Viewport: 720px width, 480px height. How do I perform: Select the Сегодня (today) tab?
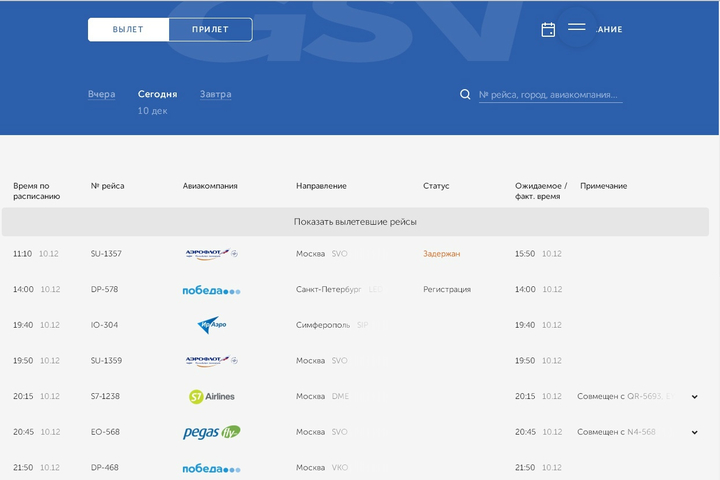coord(157,95)
